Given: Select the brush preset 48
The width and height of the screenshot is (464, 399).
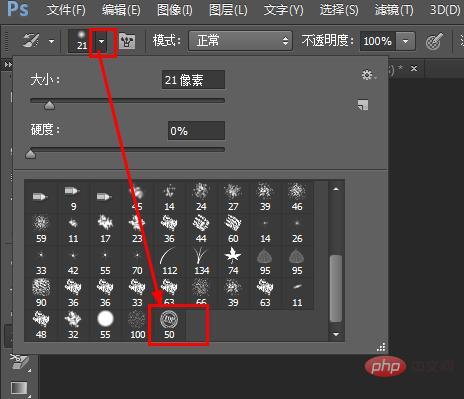Looking at the screenshot, I should tap(41, 325).
